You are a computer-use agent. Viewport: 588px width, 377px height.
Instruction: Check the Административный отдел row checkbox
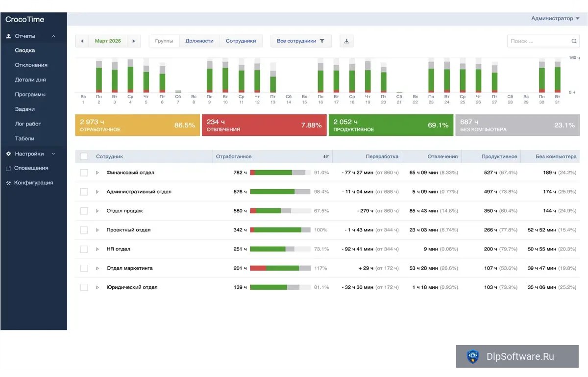[84, 192]
